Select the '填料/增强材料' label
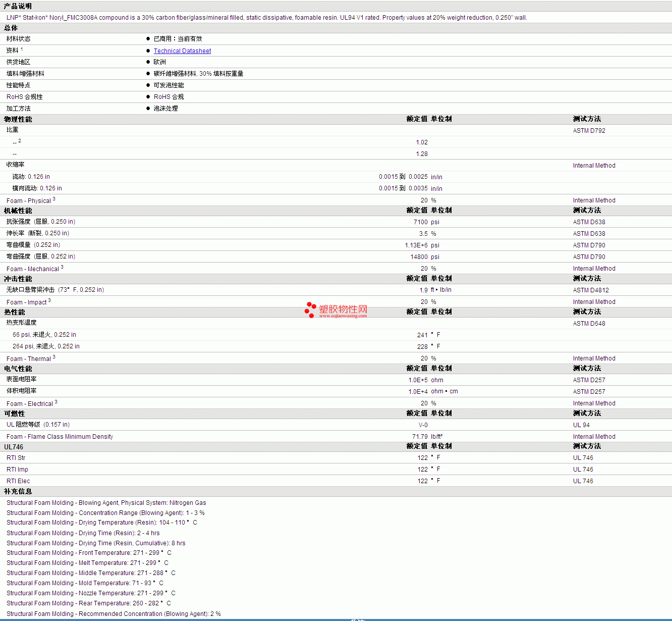This screenshot has width=672, height=621. pyautogui.click(x=25, y=74)
